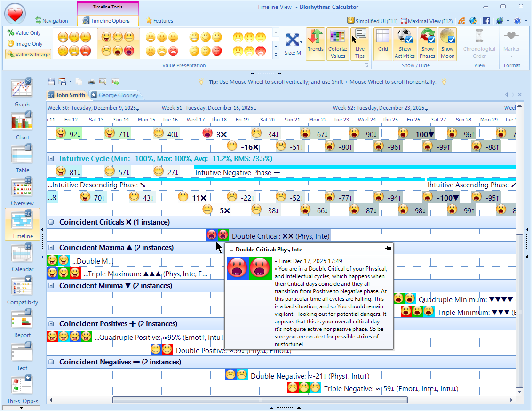Open the Report view icon

coord(22,322)
